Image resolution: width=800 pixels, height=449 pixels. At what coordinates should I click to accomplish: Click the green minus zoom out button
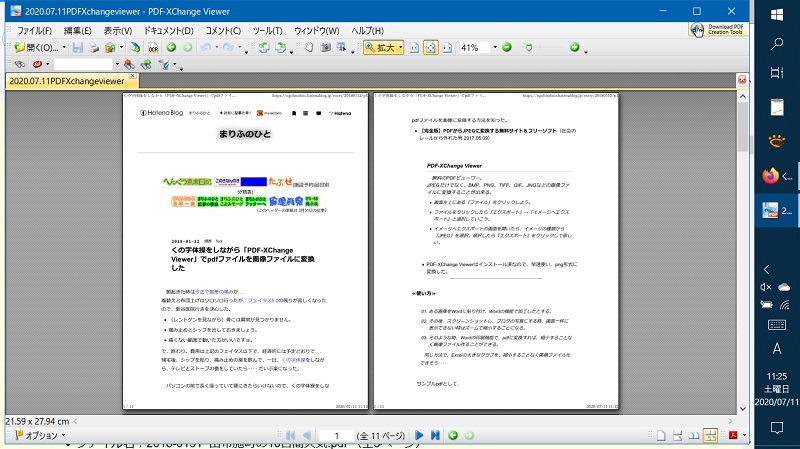507,47
